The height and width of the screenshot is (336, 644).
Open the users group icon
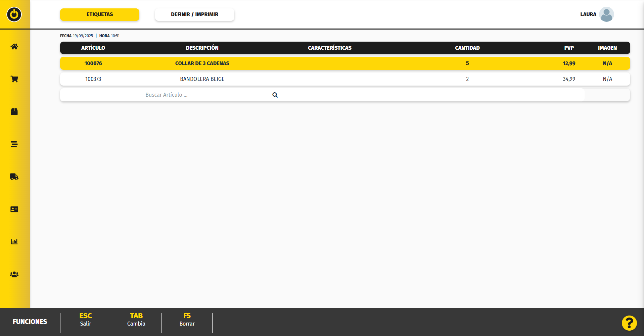pyautogui.click(x=14, y=275)
